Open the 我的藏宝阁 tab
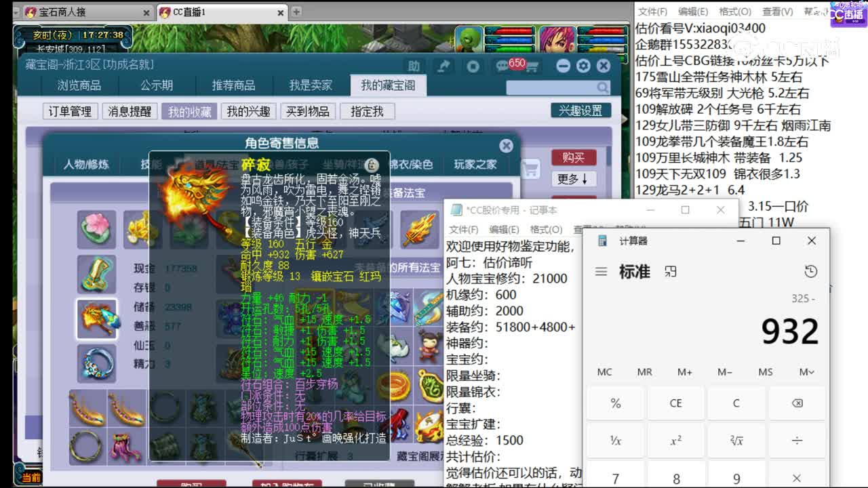Image resolution: width=868 pixels, height=488 pixels. click(x=388, y=85)
